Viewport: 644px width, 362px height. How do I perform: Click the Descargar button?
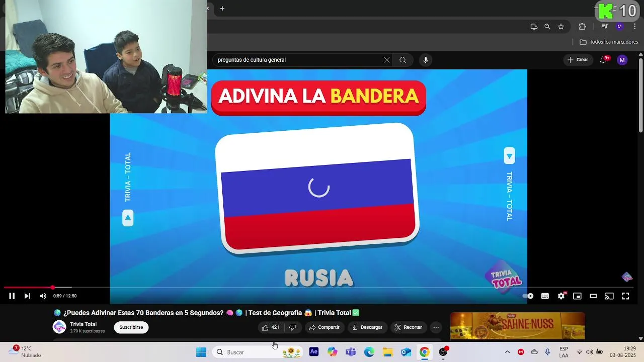point(367,327)
